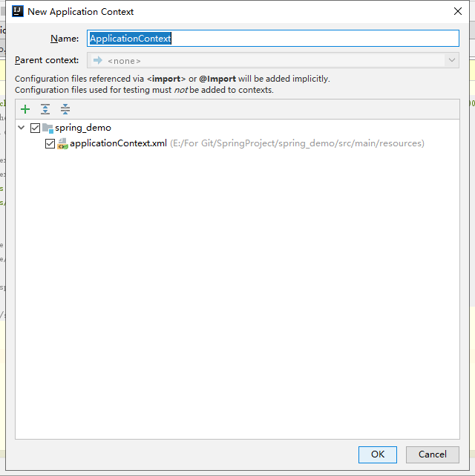475x476 pixels.
Task: Select the applicationContext.xml file name
Action: pyautogui.click(x=118, y=143)
